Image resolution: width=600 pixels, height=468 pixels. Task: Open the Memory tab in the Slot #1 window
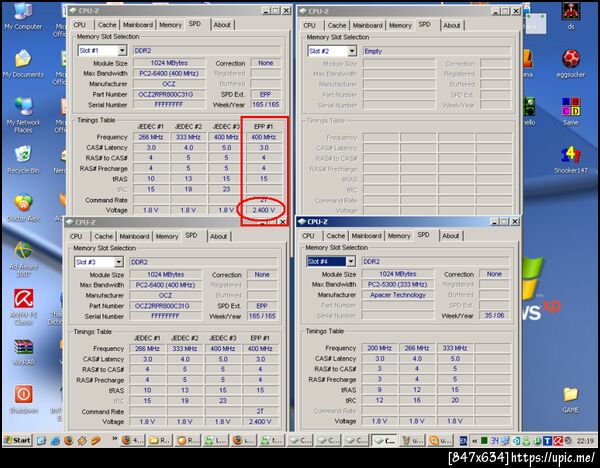click(x=170, y=25)
